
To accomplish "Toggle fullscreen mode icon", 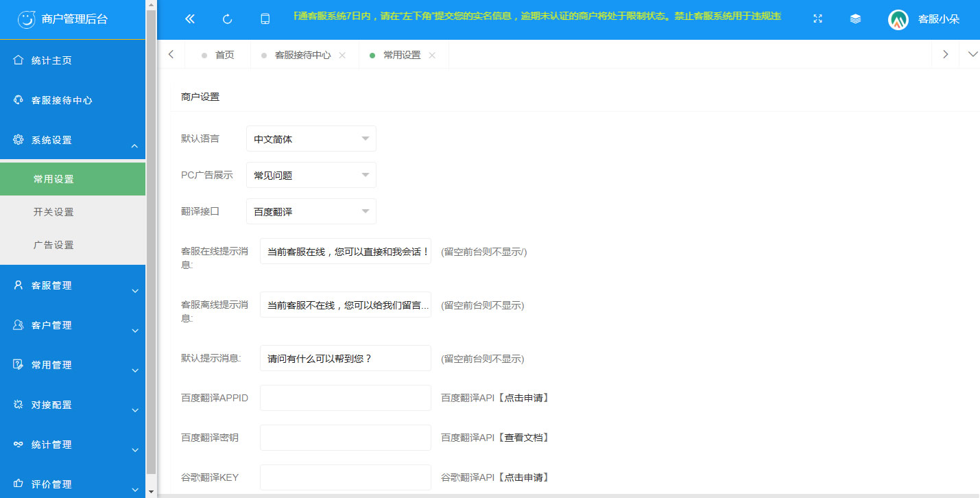I will 817,19.
